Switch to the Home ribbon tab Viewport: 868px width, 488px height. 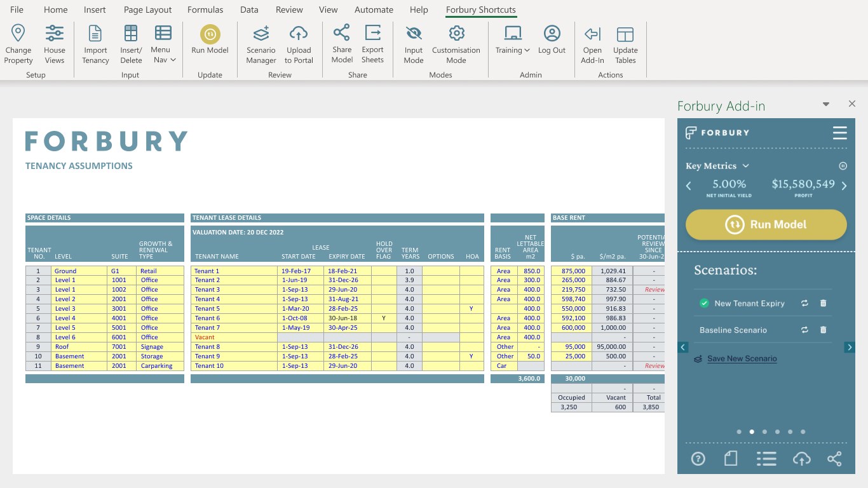pos(56,10)
